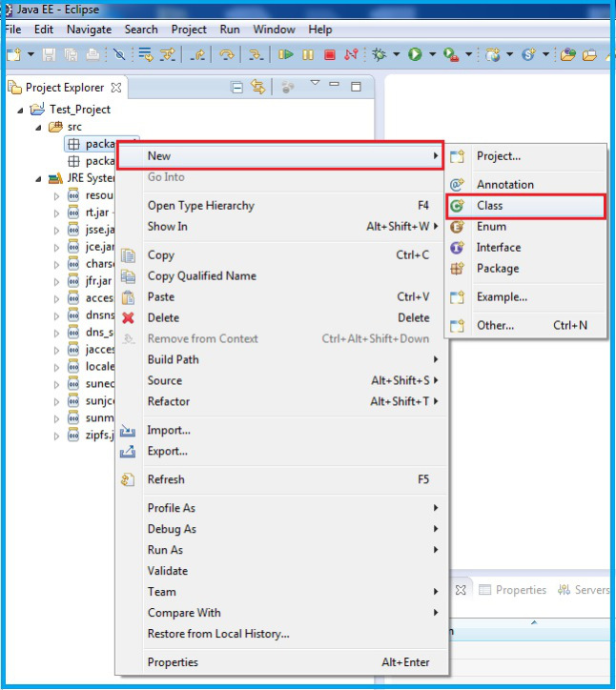This screenshot has height=690, width=616.
Task: Choose Copy Qualified Name in context menu
Action: (282, 276)
